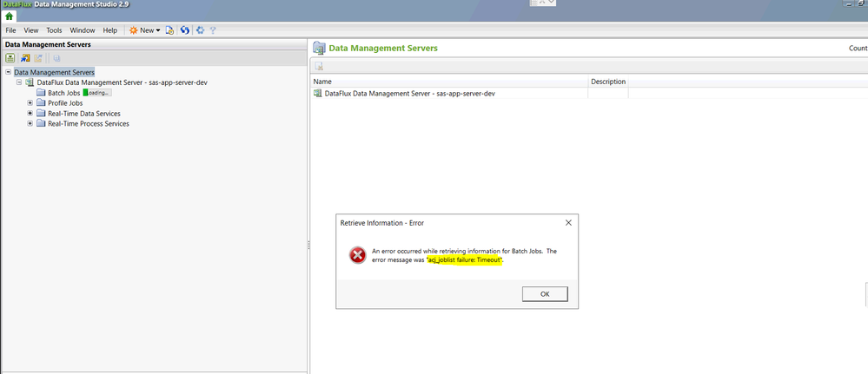
Task: Select the Real-Time Process Services folder
Action: tap(89, 124)
